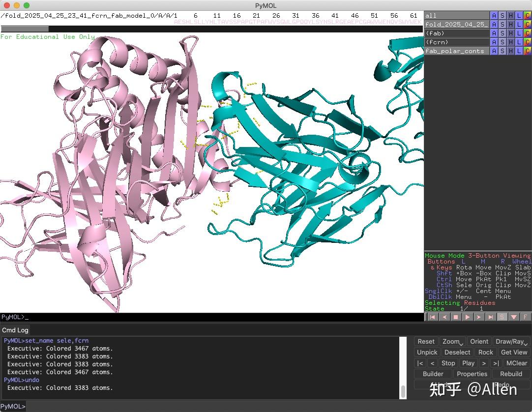Open the Color menu for fold_2025_04_25_ object

click(528, 24)
